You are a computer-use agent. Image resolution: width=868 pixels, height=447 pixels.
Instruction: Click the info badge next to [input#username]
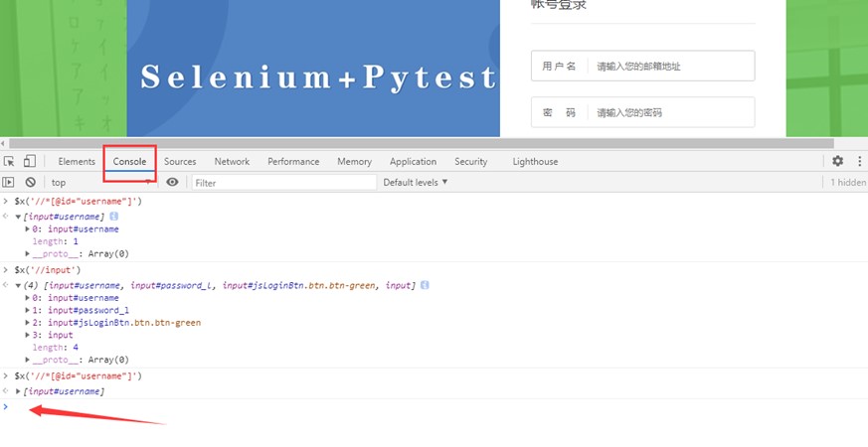coord(114,217)
